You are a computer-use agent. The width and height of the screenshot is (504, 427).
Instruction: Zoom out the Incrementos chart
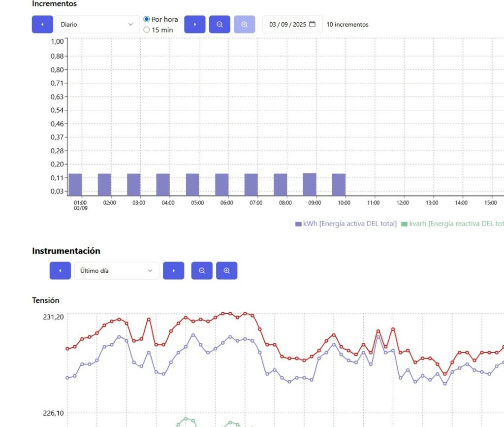click(x=220, y=25)
